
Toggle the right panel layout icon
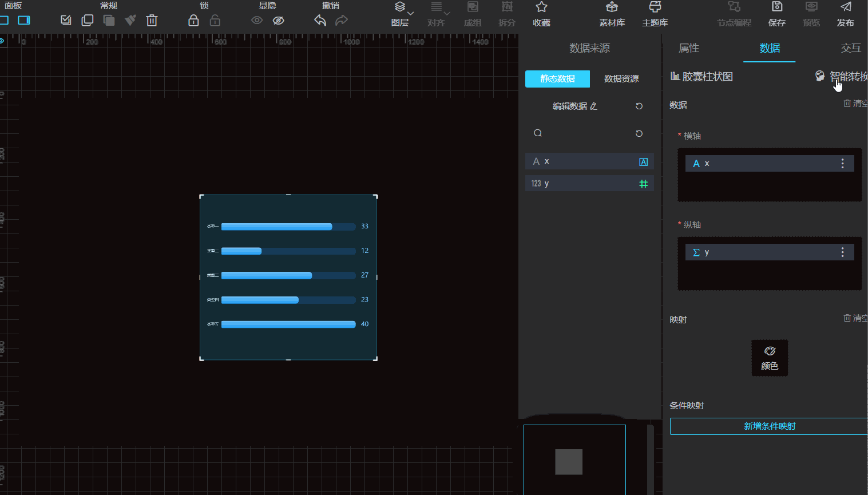(24, 21)
